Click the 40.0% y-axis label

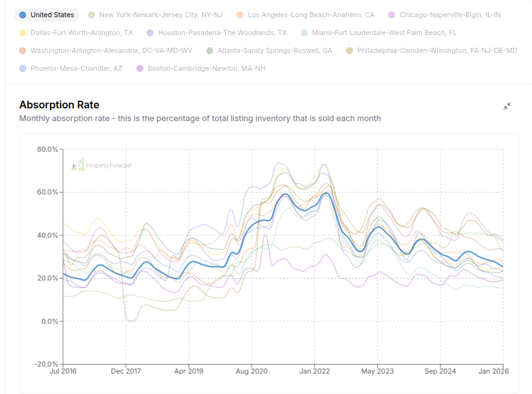pyautogui.click(x=48, y=235)
